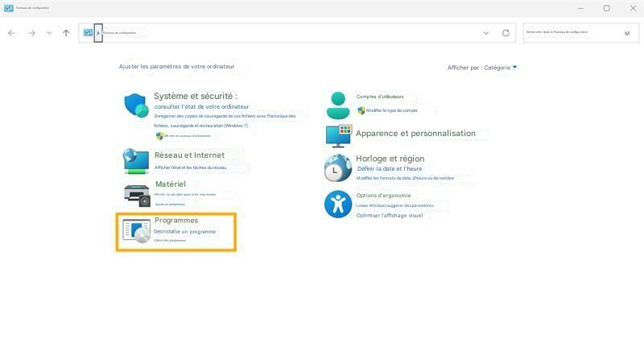
Task: Go forward with the forward arrow
Action: click(x=31, y=33)
